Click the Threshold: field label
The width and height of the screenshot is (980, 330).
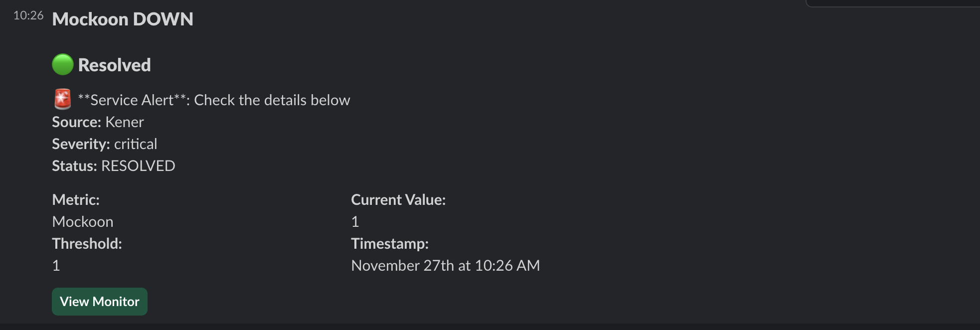click(x=87, y=244)
